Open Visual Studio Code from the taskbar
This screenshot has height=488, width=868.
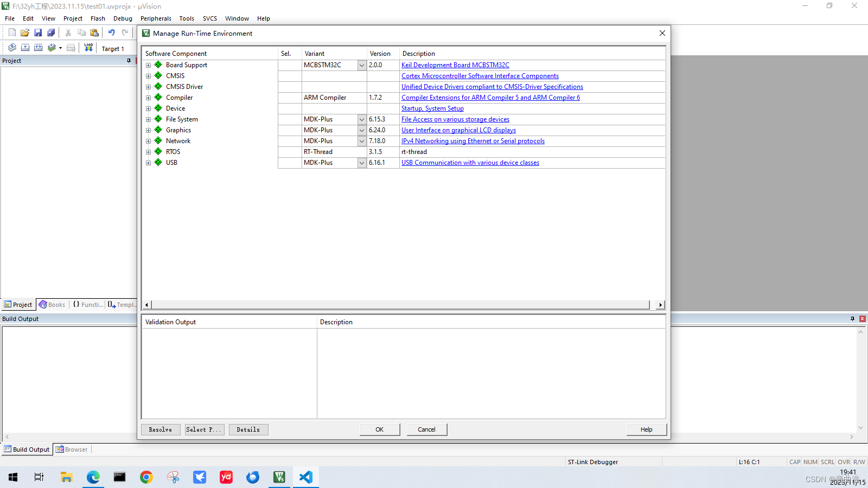coord(306,477)
